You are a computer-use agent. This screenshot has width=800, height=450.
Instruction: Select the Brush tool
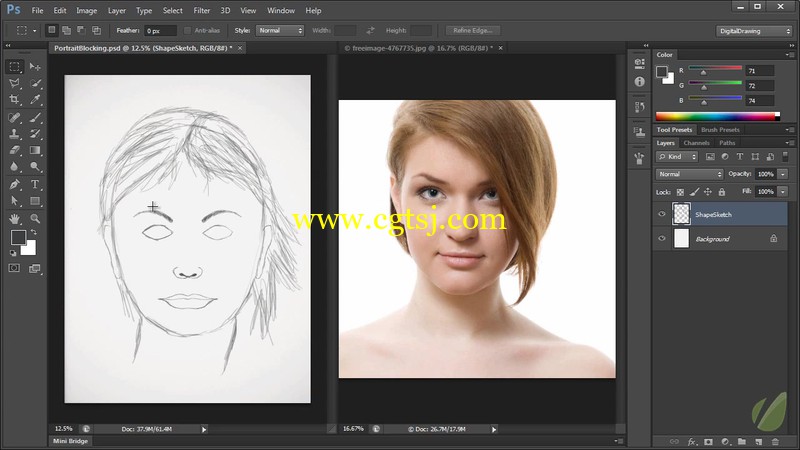[x=35, y=118]
